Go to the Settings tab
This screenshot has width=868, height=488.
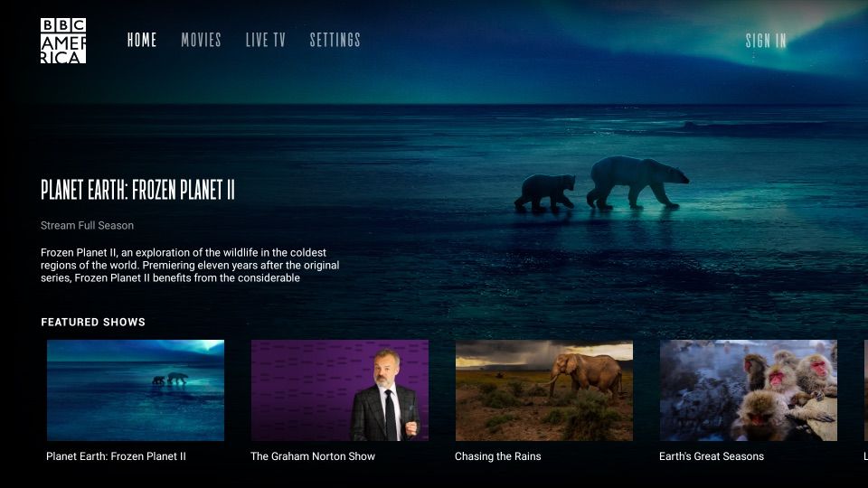(x=335, y=40)
